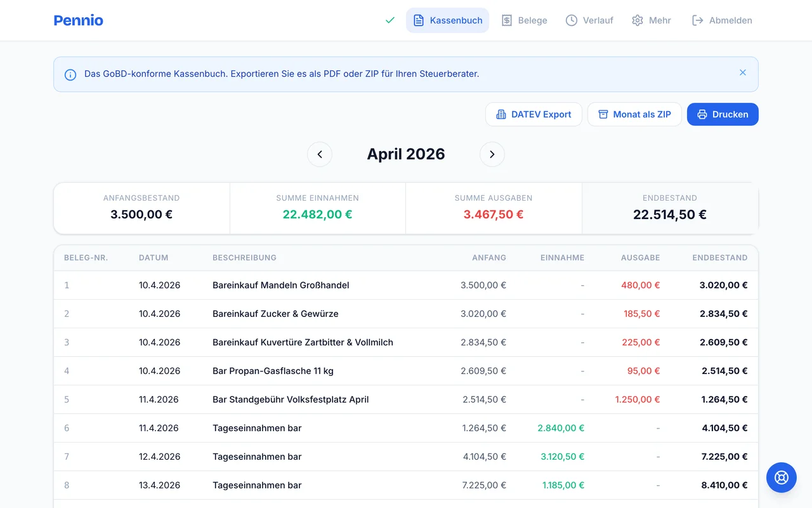Open the Bar Propan-Gasflasche 11 kg row

(x=273, y=371)
